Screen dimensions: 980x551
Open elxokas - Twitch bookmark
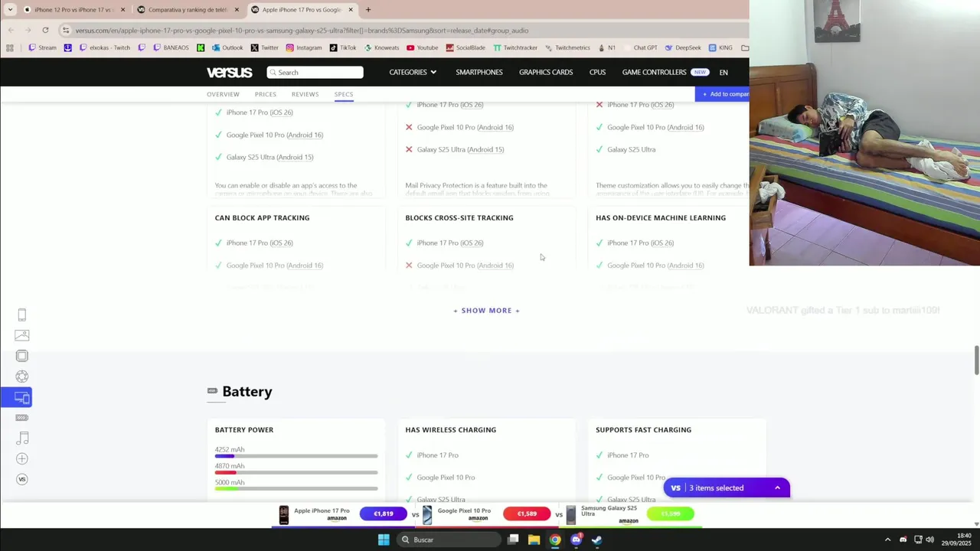pyautogui.click(x=105, y=47)
